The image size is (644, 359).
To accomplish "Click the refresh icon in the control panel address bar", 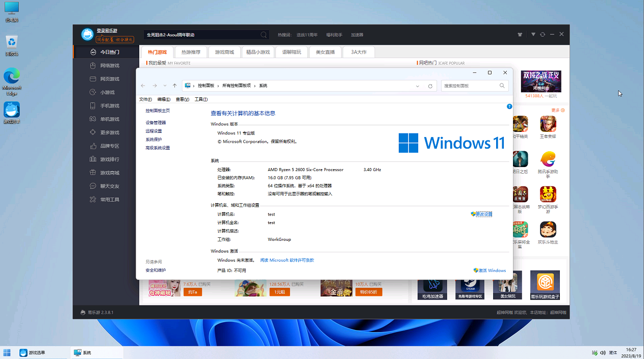I will click(x=430, y=86).
